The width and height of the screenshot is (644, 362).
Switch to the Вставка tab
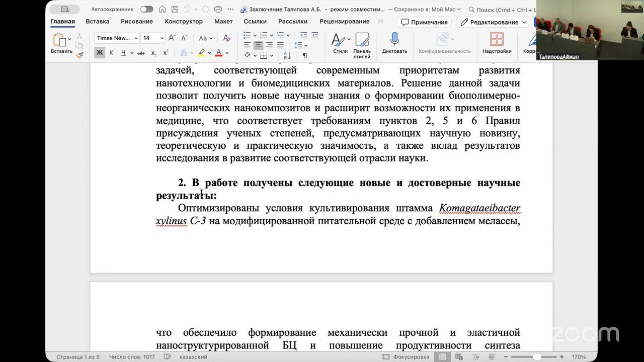pyautogui.click(x=98, y=22)
